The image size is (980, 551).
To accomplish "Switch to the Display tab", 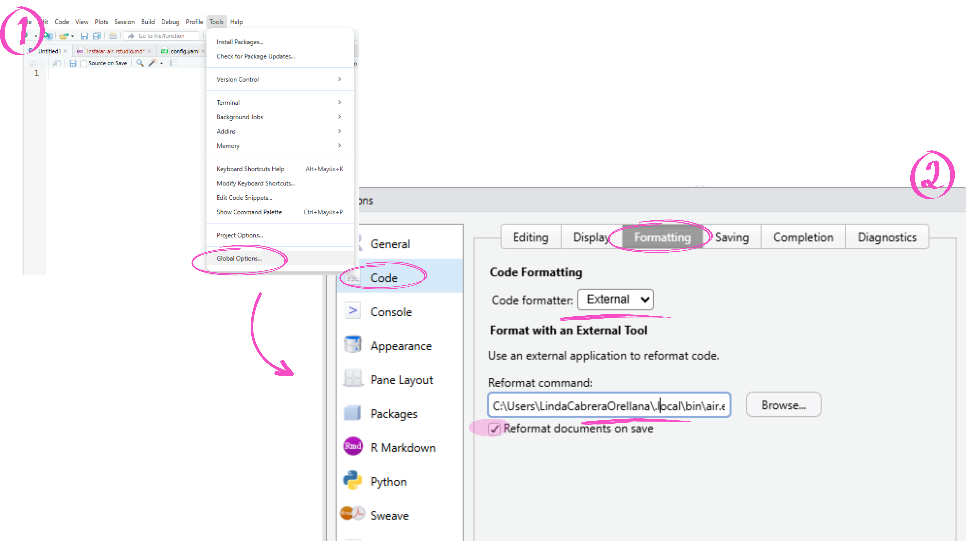I will 591,237.
